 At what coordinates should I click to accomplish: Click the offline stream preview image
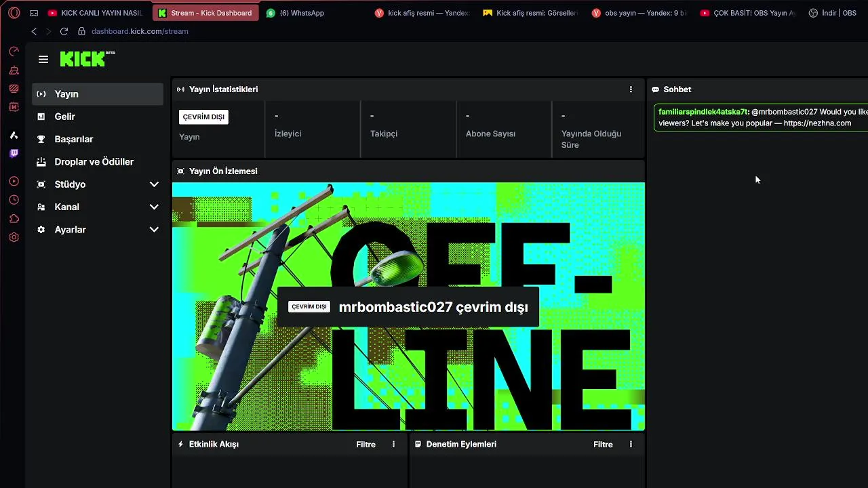[408, 306]
